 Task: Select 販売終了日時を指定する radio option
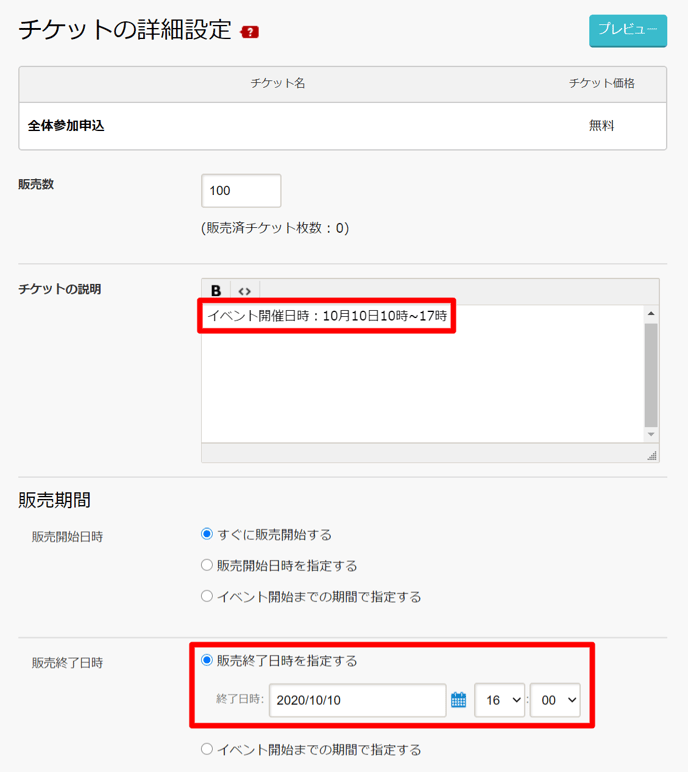[207, 660]
